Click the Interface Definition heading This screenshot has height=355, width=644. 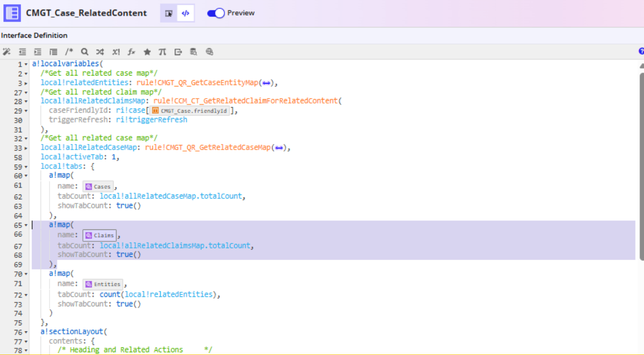[x=34, y=35]
